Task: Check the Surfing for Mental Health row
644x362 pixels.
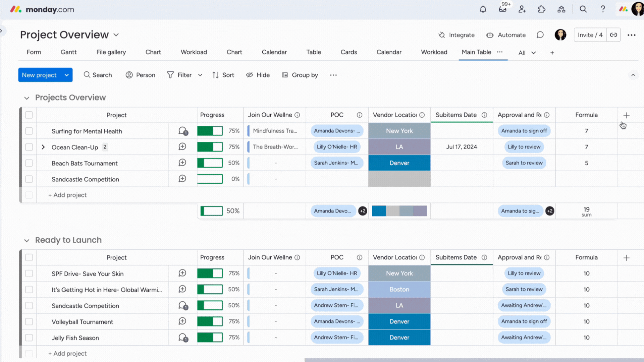Action: [x=29, y=131]
